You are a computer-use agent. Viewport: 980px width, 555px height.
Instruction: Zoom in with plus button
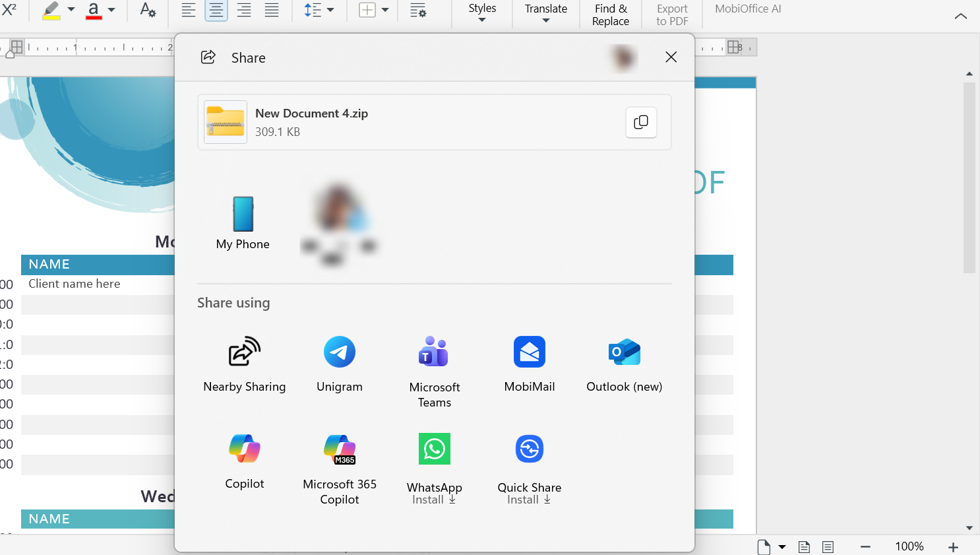[x=953, y=546]
